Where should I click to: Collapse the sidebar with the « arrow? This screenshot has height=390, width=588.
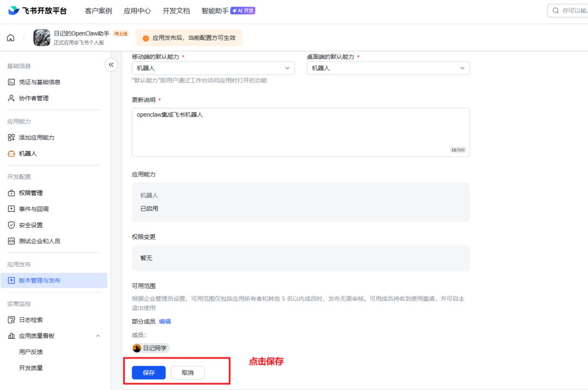tap(111, 64)
